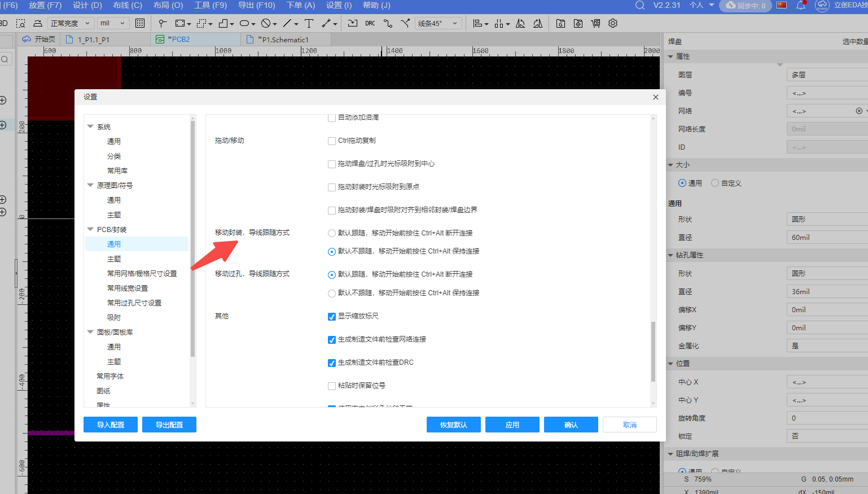Open the mil unit dropdown
This screenshot has height=494, width=868.
(x=113, y=23)
